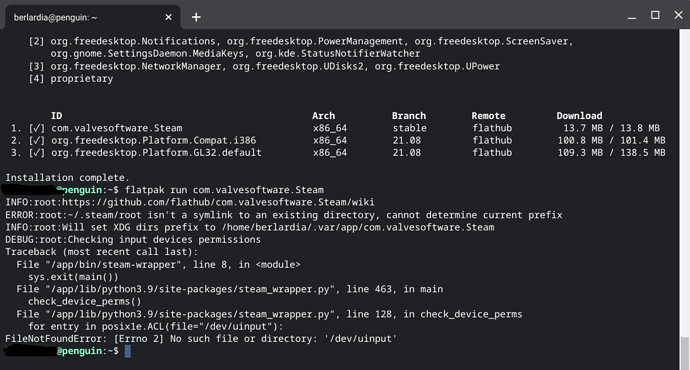Place cursor at the blinking terminal prompt

click(x=128, y=351)
